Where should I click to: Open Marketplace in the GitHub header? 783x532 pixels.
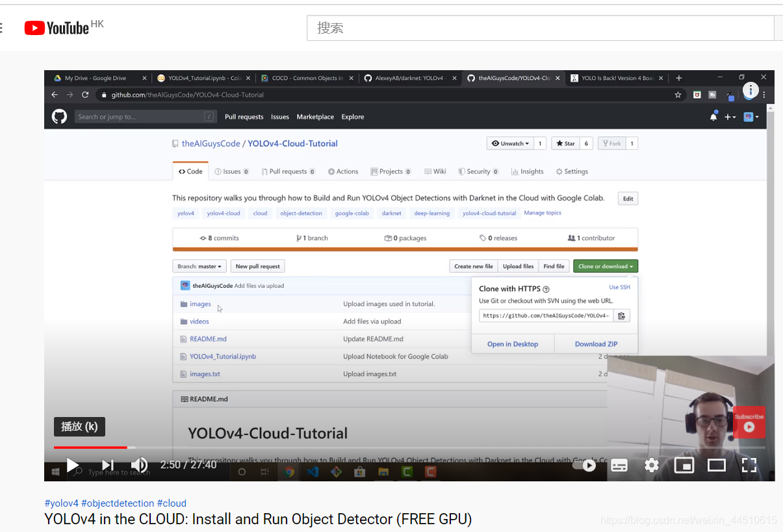click(315, 117)
